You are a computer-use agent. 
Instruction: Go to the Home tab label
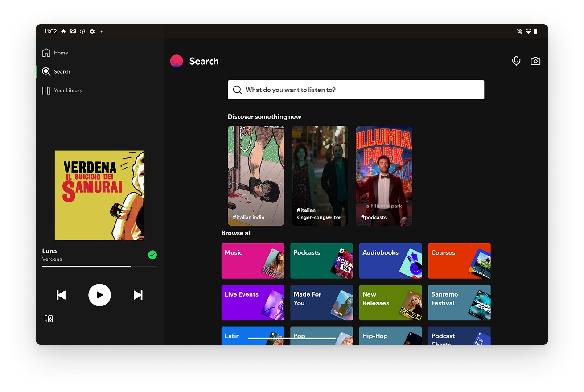[x=61, y=53]
